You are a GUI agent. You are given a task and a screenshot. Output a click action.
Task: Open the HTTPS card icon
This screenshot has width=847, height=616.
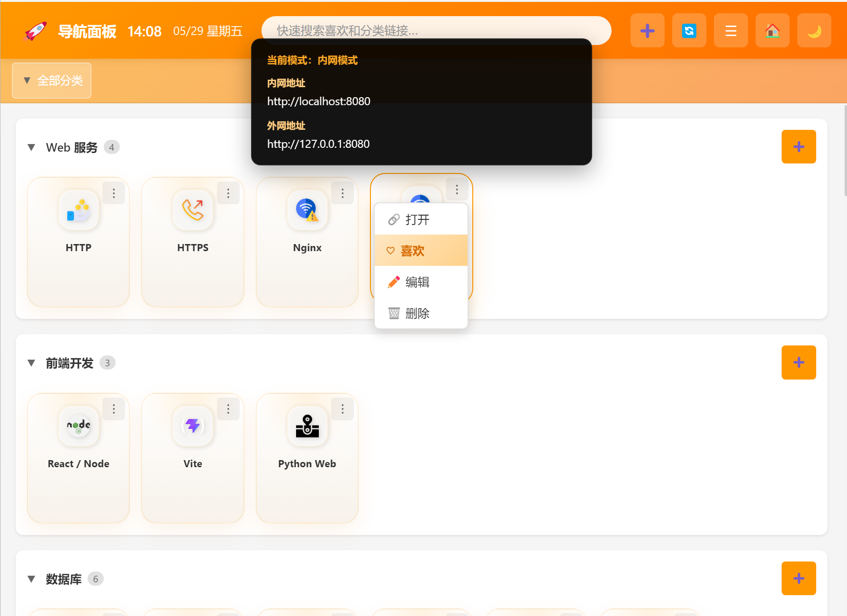(193, 210)
